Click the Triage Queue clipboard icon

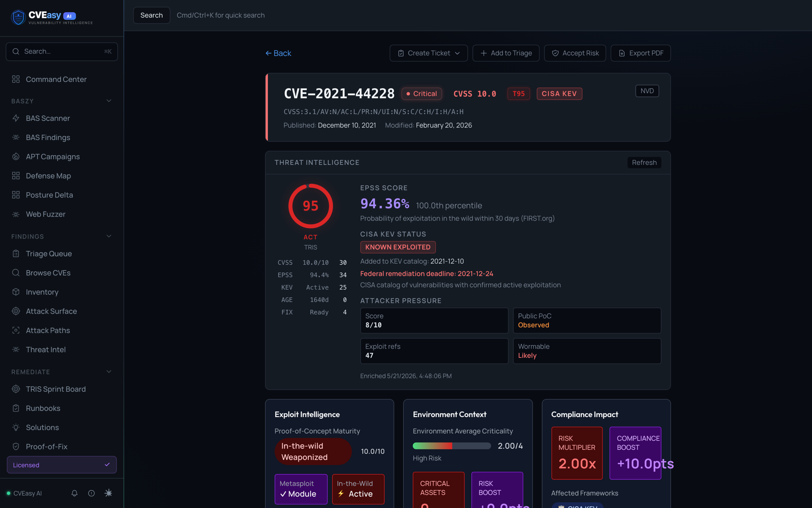(x=16, y=254)
